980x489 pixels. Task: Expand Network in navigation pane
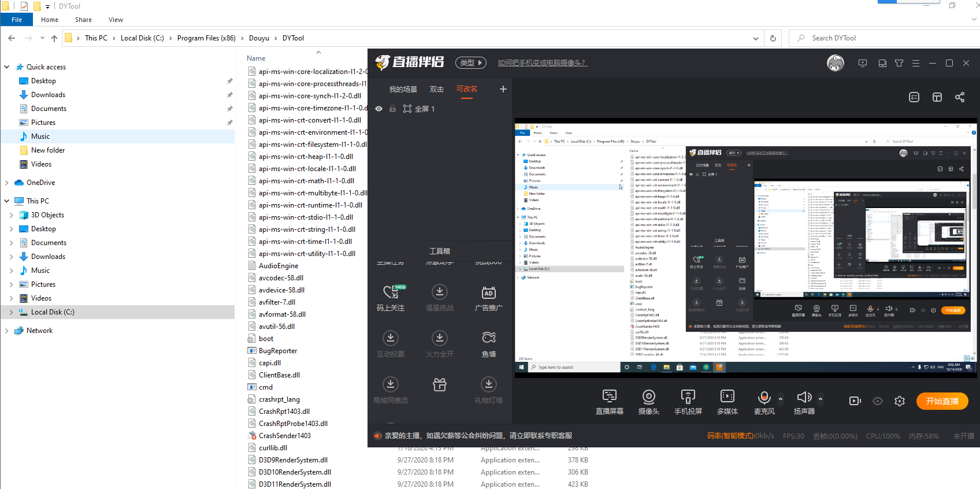point(7,331)
